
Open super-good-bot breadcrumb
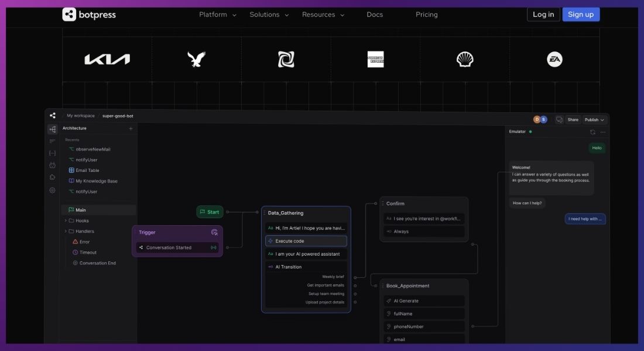click(x=118, y=116)
